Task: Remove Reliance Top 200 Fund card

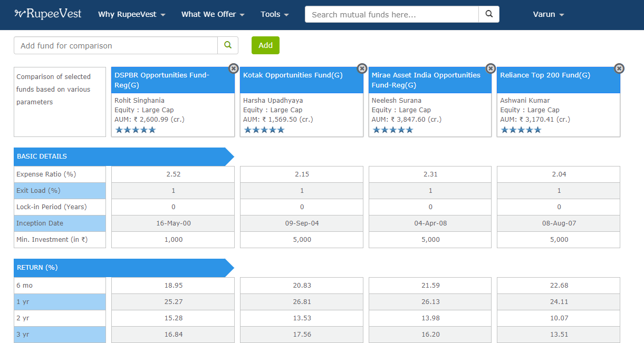Action: [619, 68]
